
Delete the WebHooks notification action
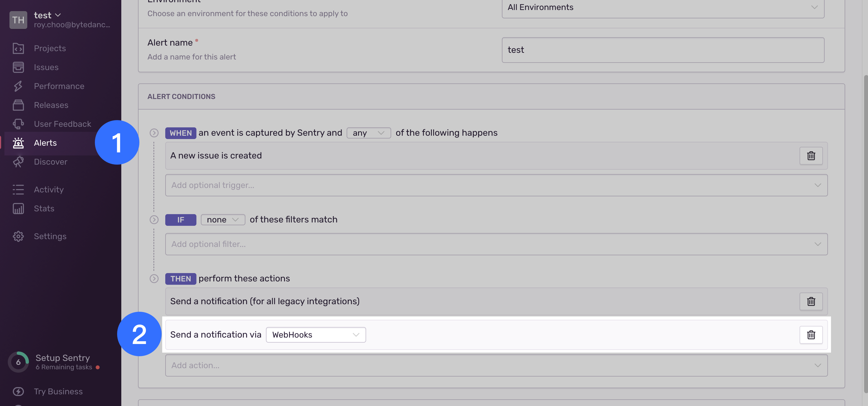pos(811,335)
